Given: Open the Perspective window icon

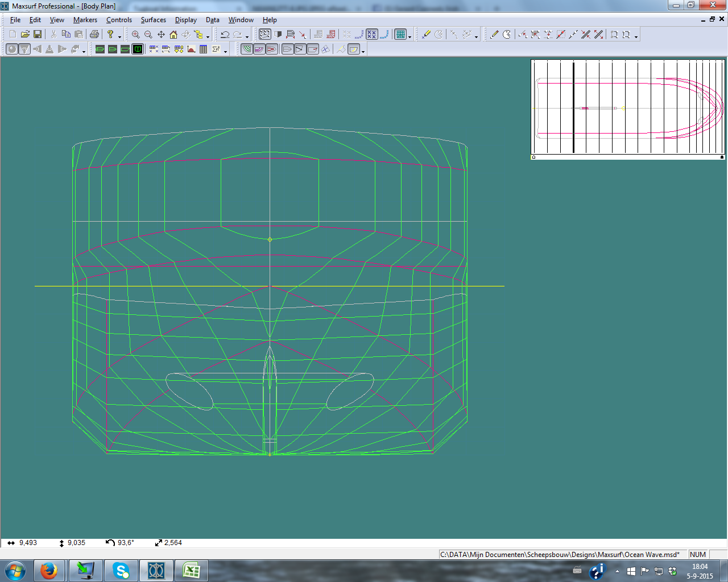Looking at the screenshot, I should click(x=100, y=49).
